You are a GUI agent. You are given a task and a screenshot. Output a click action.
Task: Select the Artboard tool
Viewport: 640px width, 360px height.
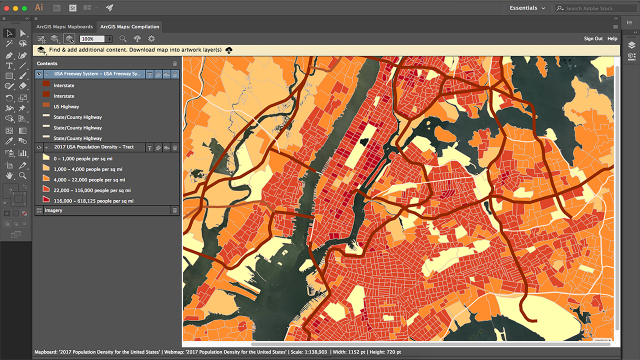click(x=9, y=165)
